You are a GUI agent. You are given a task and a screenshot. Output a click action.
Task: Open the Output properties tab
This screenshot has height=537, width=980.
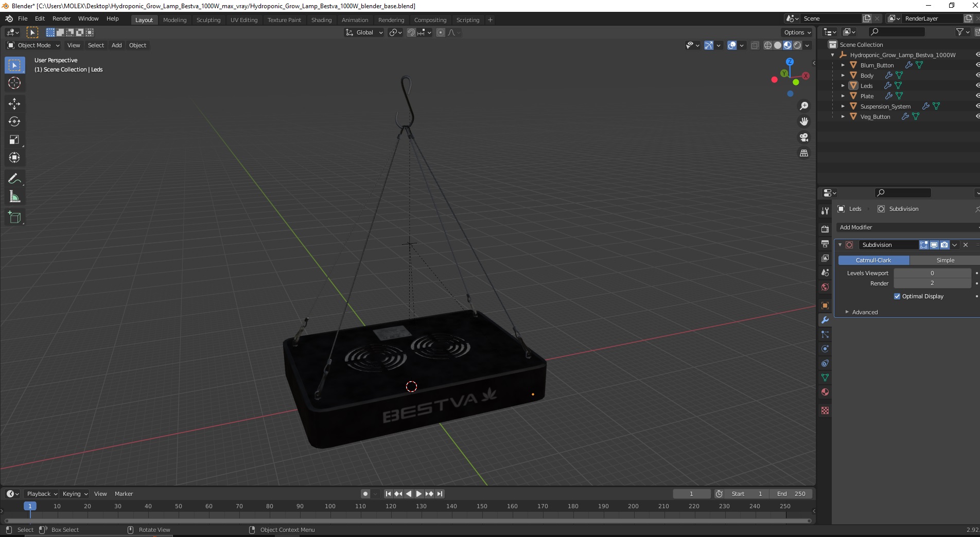(x=825, y=243)
